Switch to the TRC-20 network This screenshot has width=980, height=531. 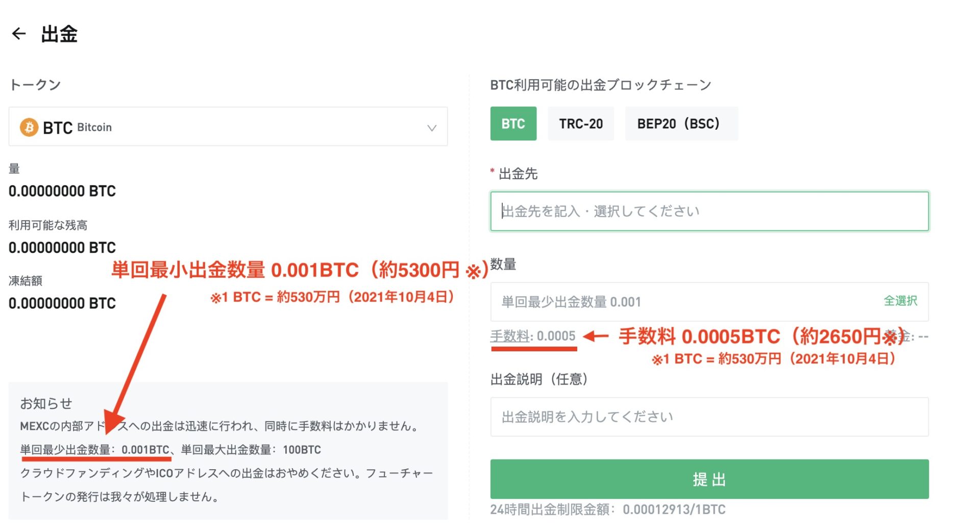coord(580,124)
